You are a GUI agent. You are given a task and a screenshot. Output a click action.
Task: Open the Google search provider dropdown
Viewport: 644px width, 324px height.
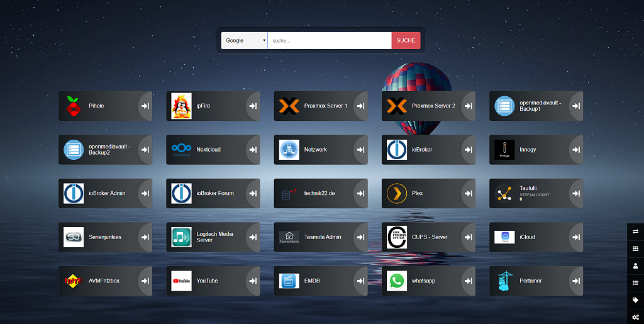point(245,41)
